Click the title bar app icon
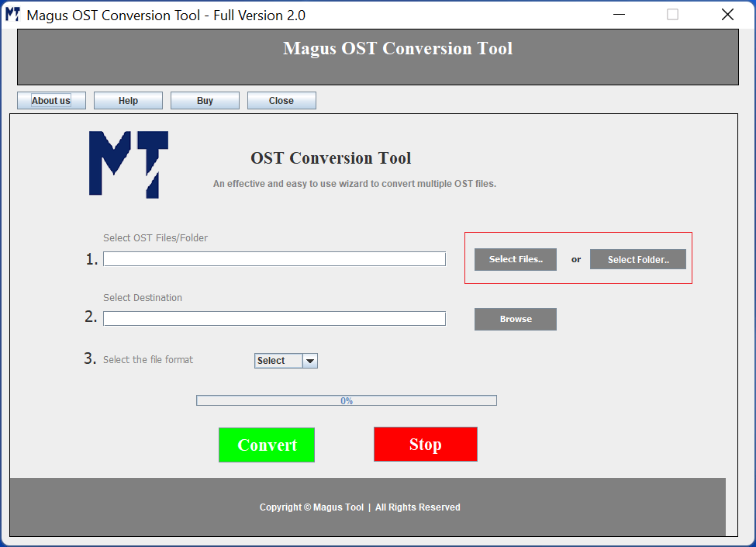Viewport: 756px width, 547px height. (12, 15)
